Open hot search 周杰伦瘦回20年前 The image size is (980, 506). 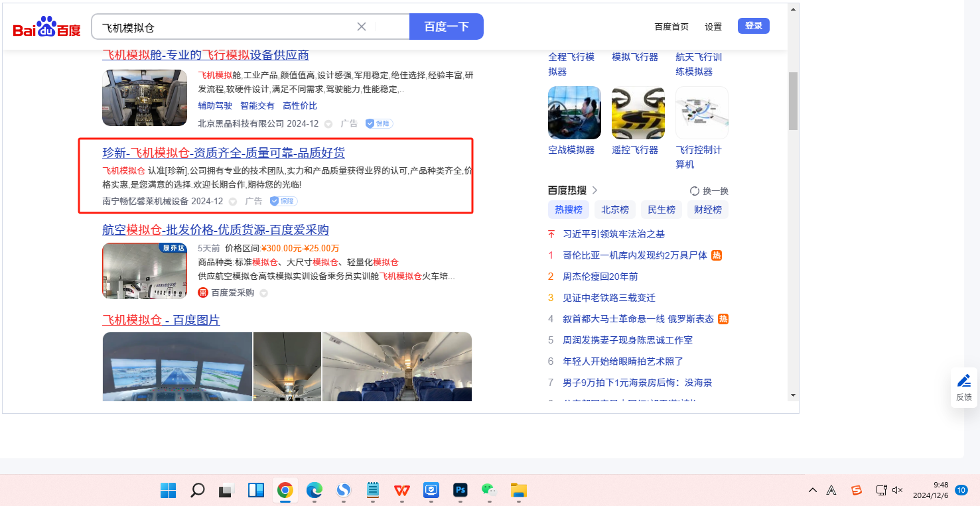pos(600,277)
